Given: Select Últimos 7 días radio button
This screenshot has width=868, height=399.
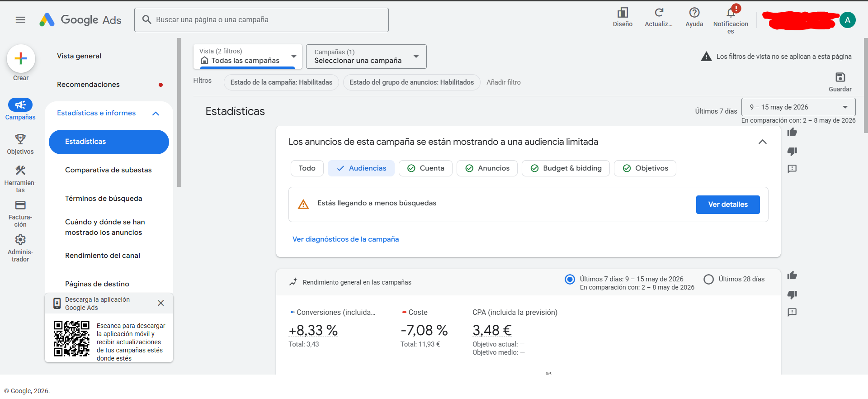Looking at the screenshot, I should (570, 279).
